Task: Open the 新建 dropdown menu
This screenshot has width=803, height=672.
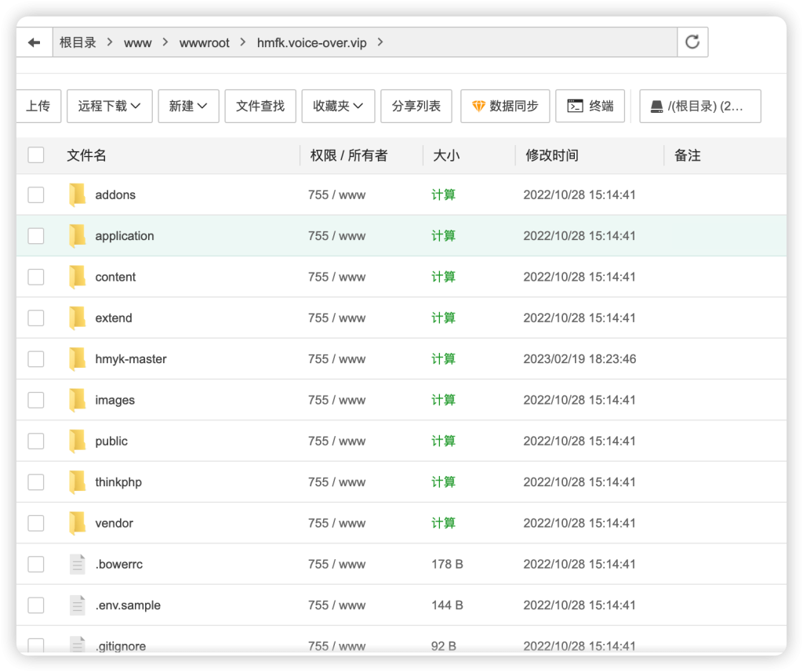Action: coord(188,106)
